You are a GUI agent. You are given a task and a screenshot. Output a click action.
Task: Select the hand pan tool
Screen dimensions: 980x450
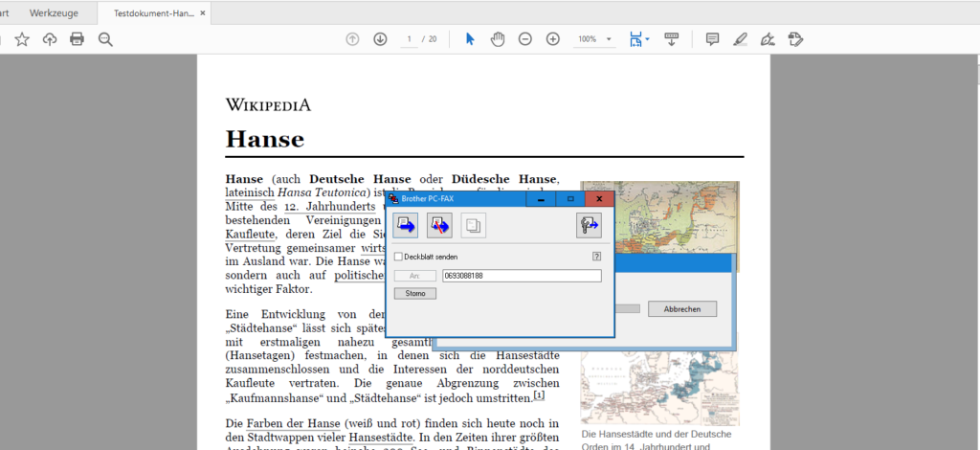[498, 39]
